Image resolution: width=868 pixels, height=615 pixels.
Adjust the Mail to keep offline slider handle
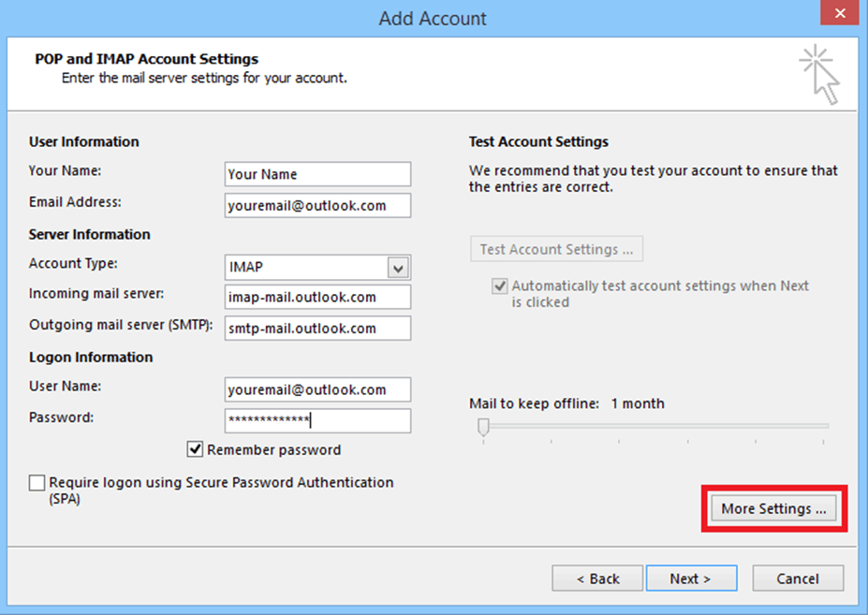pos(483,427)
